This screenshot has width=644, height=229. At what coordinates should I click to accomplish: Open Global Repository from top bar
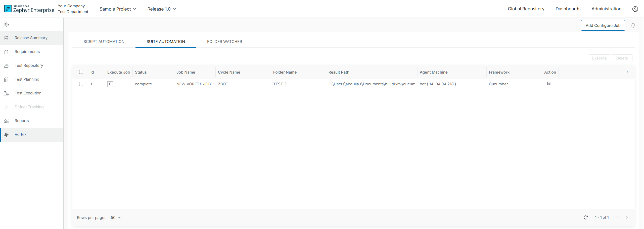click(x=526, y=9)
